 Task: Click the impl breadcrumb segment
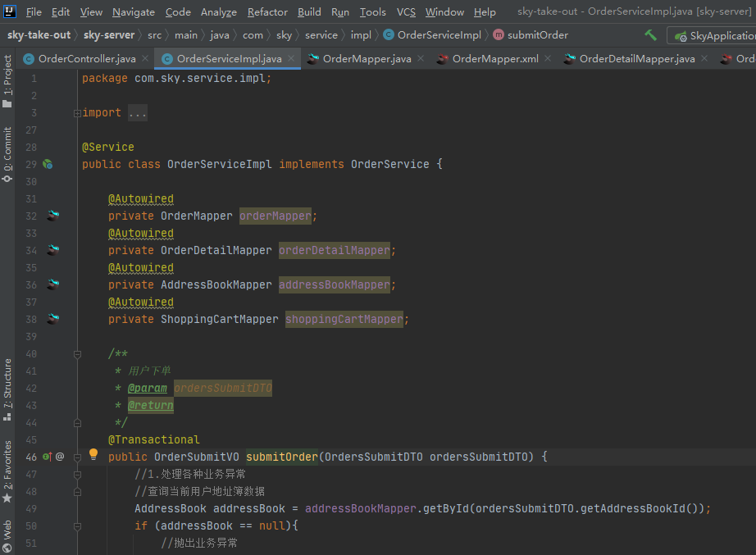[x=361, y=35]
